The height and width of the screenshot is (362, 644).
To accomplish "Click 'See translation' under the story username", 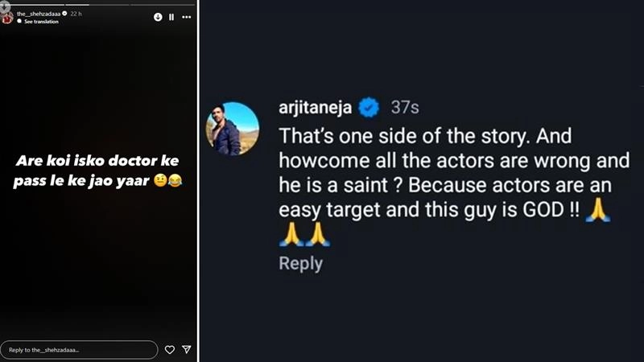I will pyautogui.click(x=40, y=21).
